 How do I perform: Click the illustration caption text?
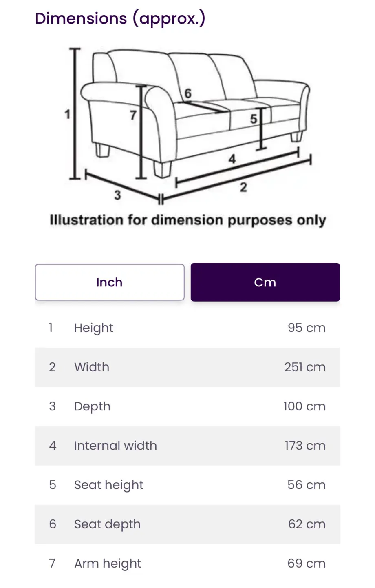188,220
